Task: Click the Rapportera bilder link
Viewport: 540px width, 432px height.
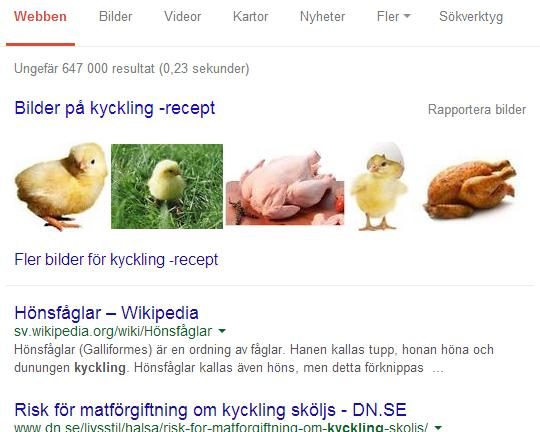Action: pyautogui.click(x=477, y=110)
